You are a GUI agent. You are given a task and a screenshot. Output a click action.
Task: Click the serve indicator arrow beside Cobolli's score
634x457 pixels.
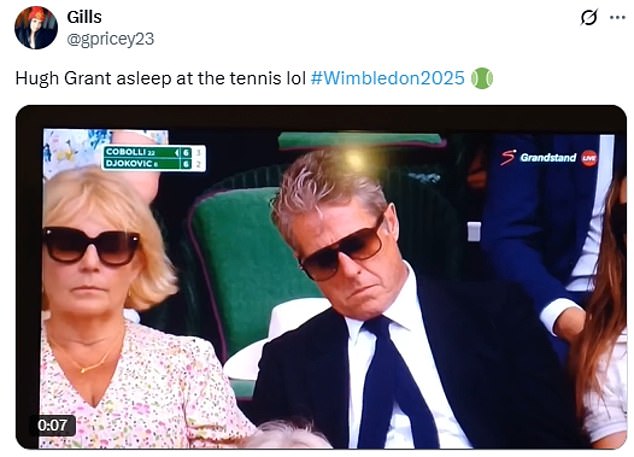coord(176,152)
